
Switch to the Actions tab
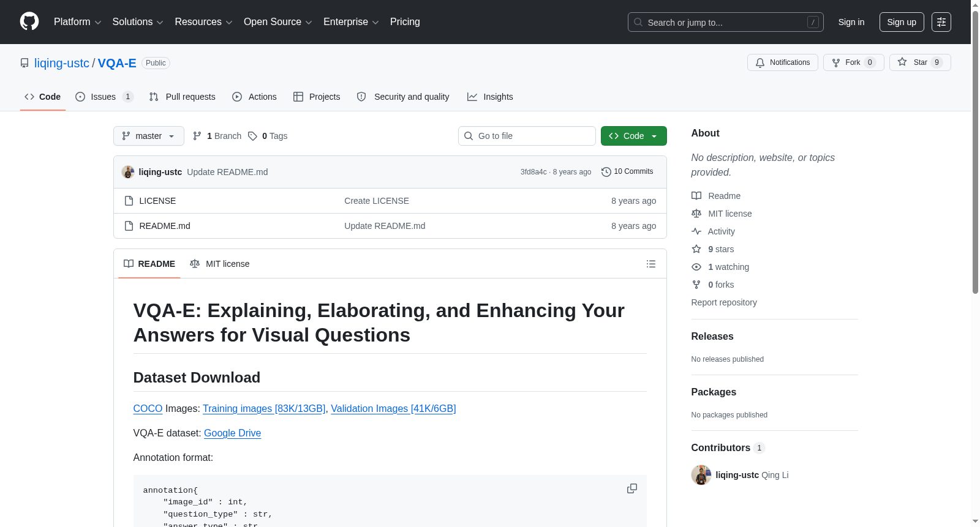(x=254, y=97)
